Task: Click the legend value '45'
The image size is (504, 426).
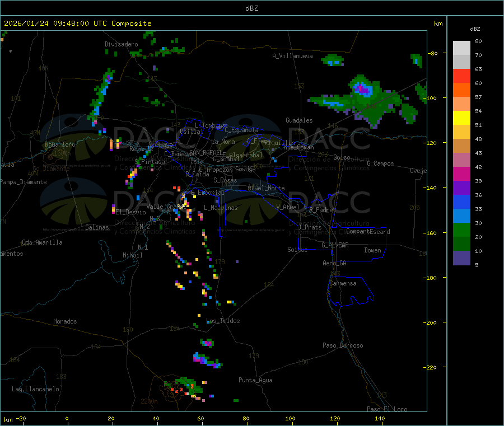Action: [478, 153]
